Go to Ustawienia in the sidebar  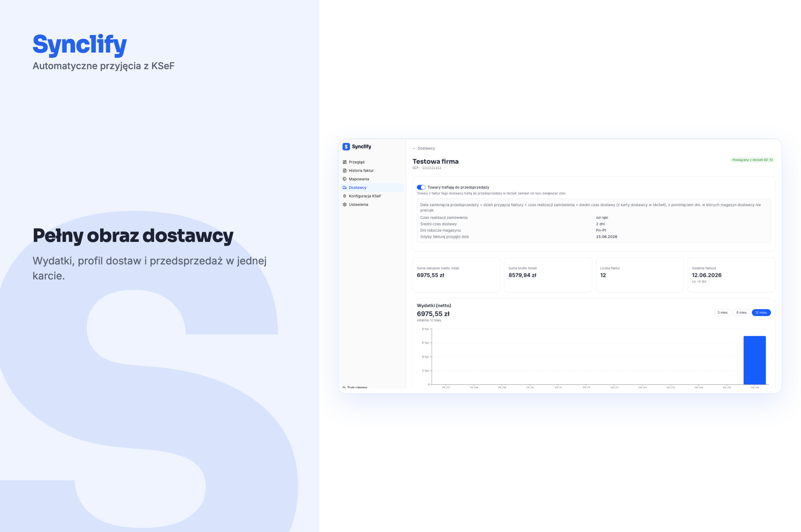pyautogui.click(x=372, y=205)
